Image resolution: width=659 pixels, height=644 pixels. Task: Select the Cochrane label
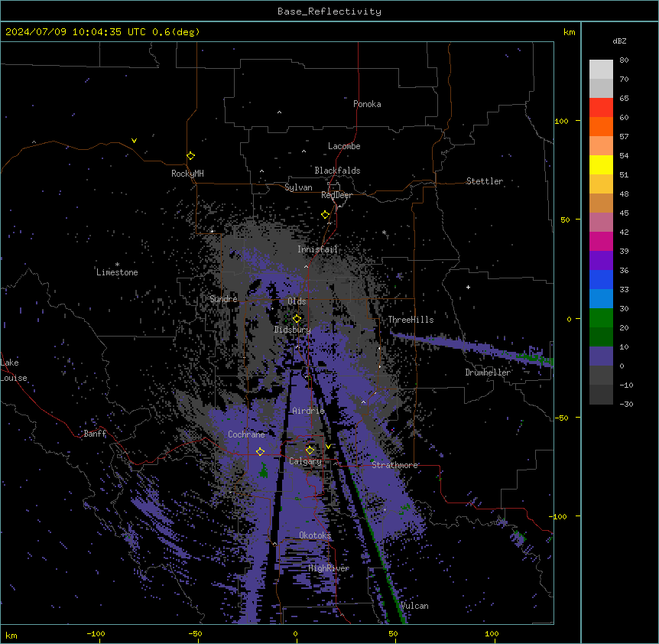point(246,434)
